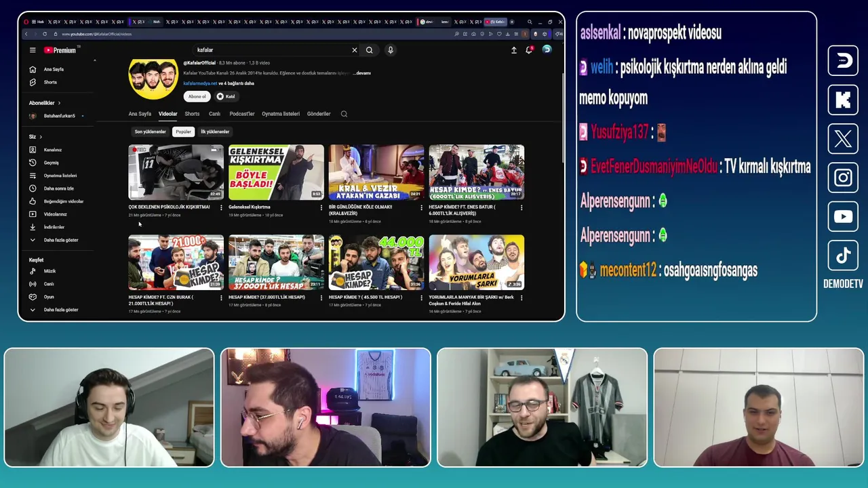
Task: Open YORUMLARLA MANYAK BİR ŞARKI video thumbnail
Action: tap(477, 262)
